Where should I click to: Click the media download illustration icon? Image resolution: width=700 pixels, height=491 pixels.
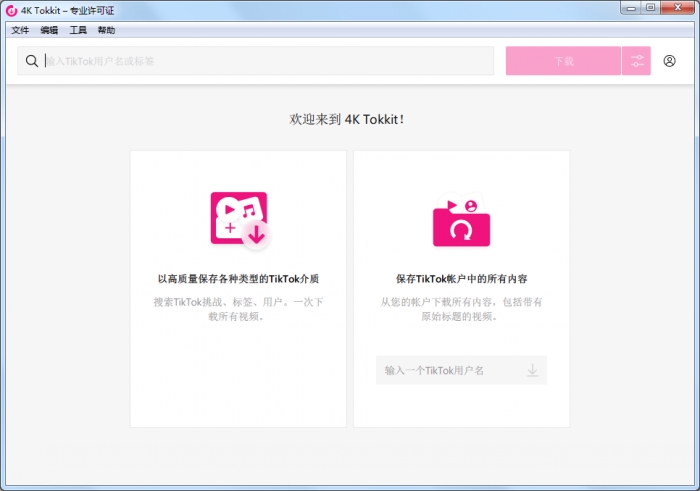241,219
